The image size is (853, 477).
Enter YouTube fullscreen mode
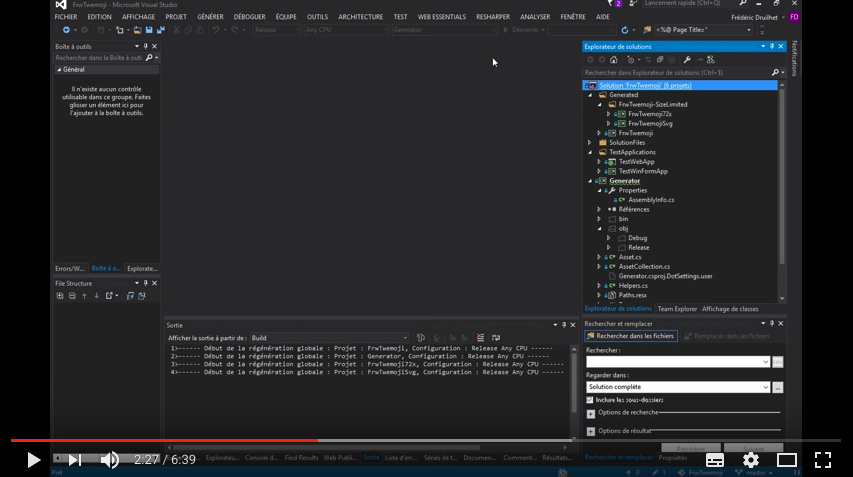tap(823, 460)
